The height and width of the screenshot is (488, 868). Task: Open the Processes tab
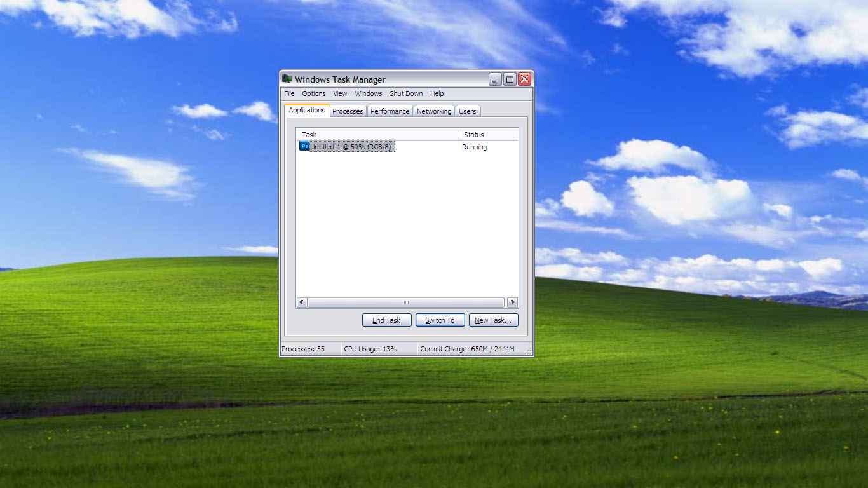coord(348,111)
